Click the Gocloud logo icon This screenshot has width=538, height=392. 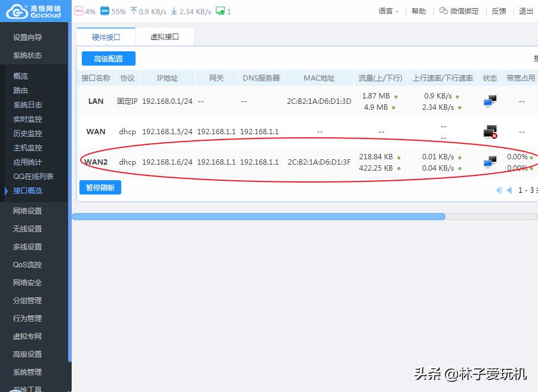(x=17, y=11)
